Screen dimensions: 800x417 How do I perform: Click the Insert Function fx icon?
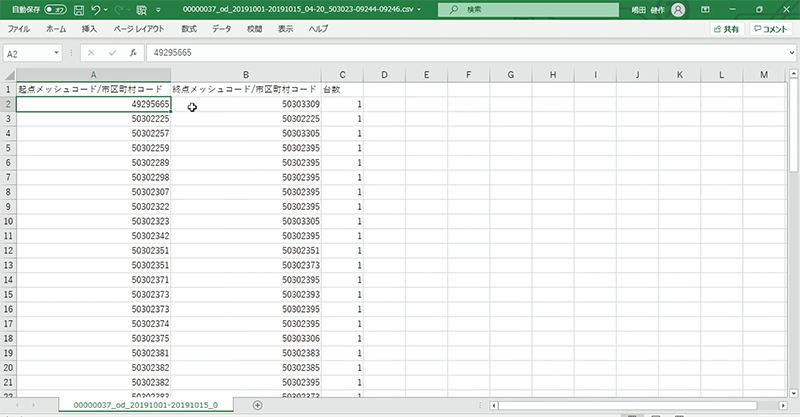click(x=133, y=52)
